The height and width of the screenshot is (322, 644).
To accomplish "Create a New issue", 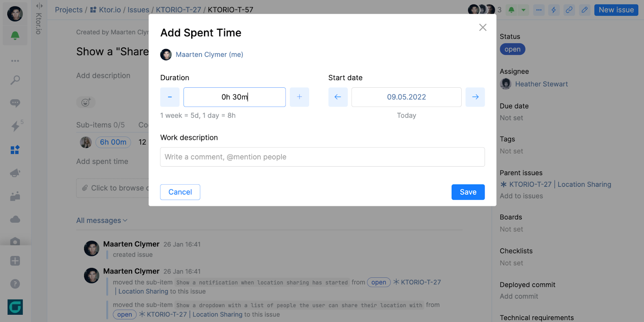I will pyautogui.click(x=616, y=10).
